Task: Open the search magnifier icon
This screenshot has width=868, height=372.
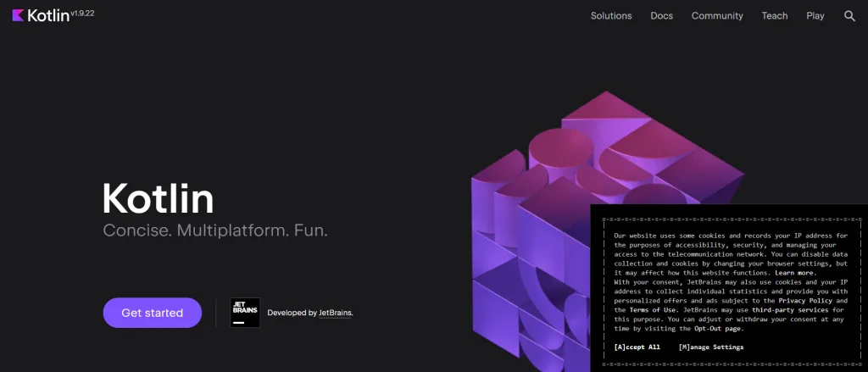Action: pos(849,16)
